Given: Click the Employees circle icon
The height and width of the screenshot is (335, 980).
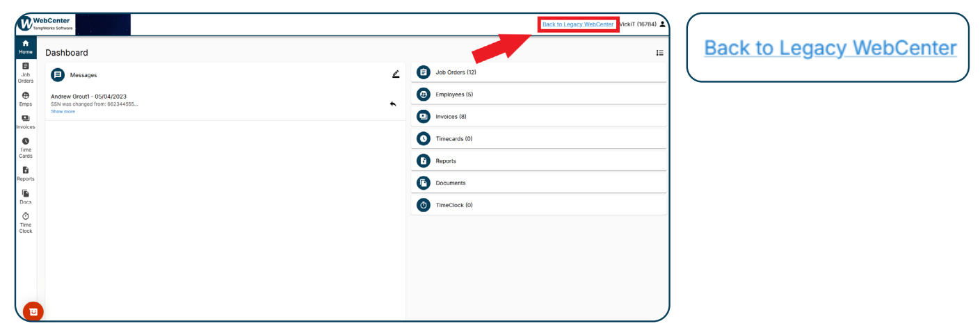Looking at the screenshot, I should [x=424, y=95].
